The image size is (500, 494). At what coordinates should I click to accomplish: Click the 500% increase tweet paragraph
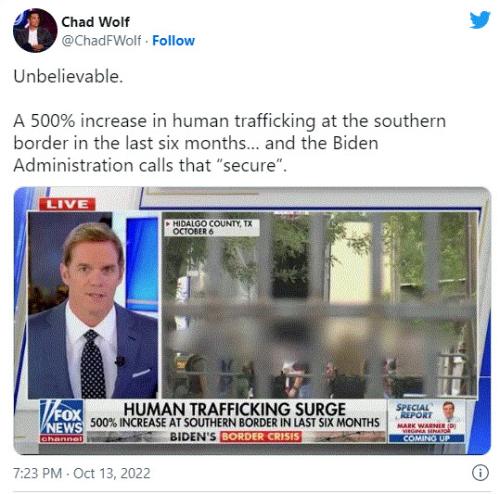click(x=230, y=143)
